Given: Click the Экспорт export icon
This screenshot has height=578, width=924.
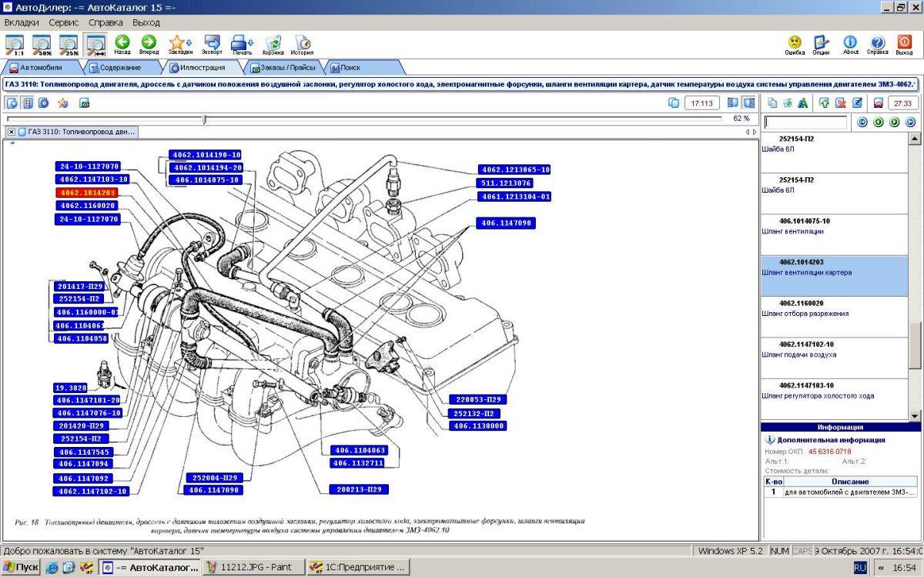Looking at the screenshot, I should [212, 45].
